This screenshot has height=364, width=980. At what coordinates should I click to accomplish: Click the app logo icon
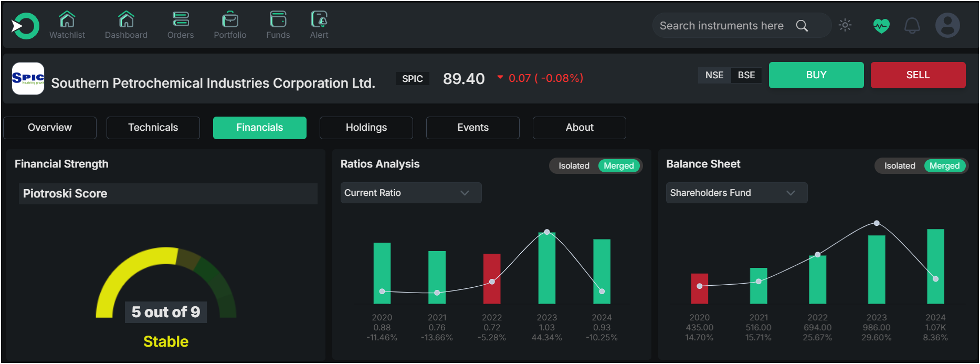pyautogui.click(x=25, y=26)
